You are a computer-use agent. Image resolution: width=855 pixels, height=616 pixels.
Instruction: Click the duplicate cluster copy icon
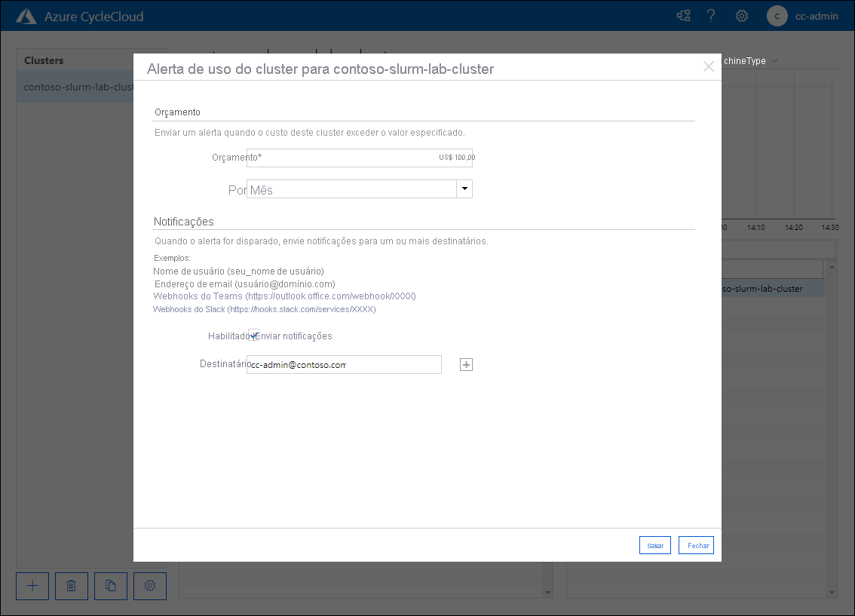(x=111, y=586)
